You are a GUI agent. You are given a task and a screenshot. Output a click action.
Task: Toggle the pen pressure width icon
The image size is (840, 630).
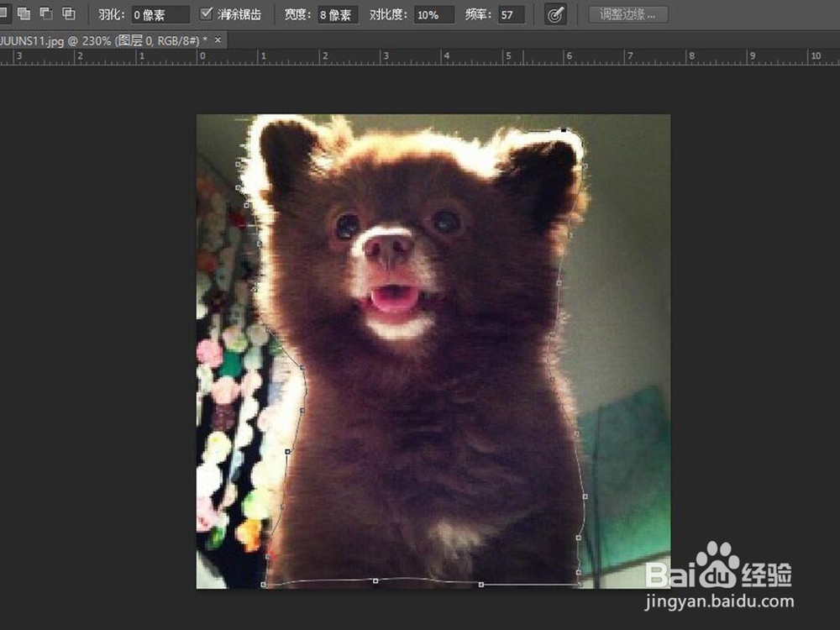click(554, 14)
